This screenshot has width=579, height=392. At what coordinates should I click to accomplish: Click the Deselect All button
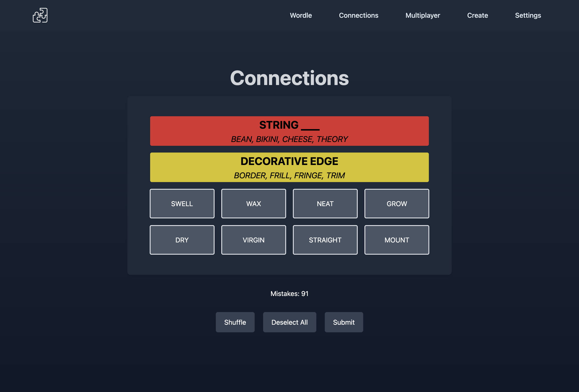click(x=289, y=322)
